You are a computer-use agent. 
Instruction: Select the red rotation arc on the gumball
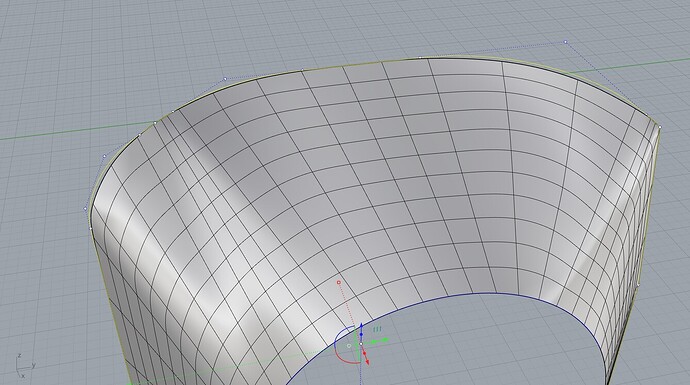point(344,360)
